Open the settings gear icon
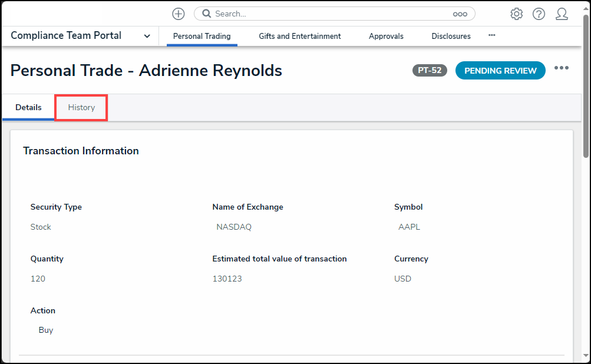 pos(516,14)
